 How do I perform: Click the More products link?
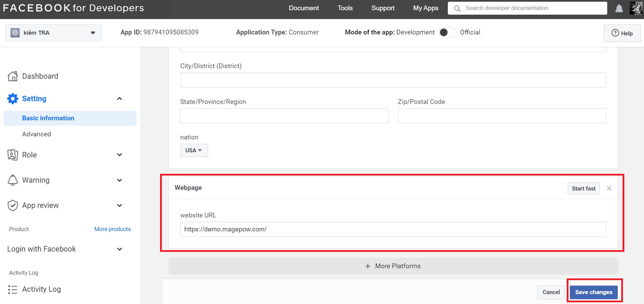pos(112,229)
